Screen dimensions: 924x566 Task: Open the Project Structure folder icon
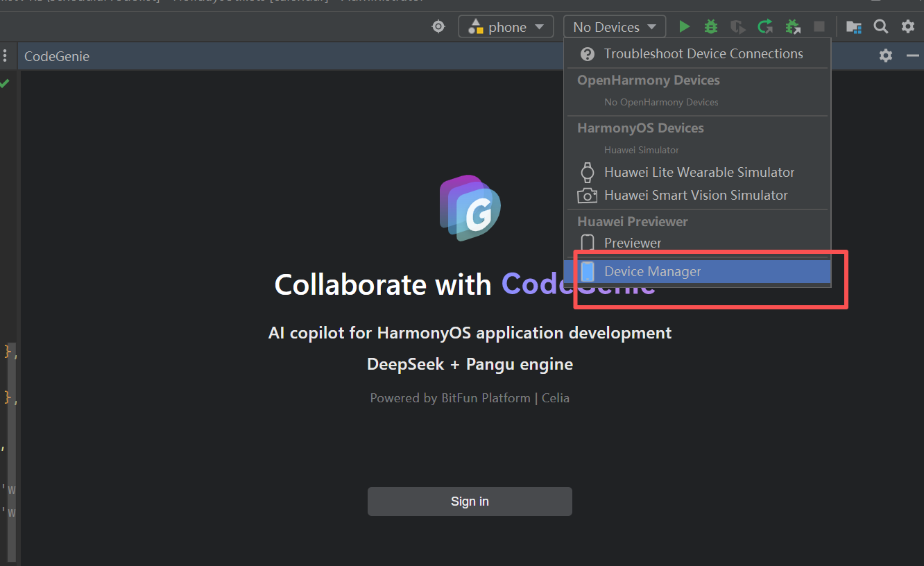[854, 27]
